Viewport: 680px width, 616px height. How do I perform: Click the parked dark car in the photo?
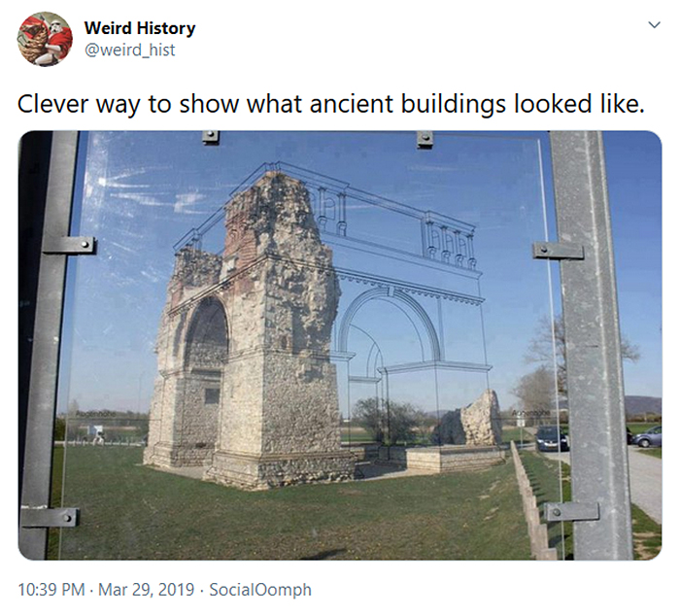(552, 438)
